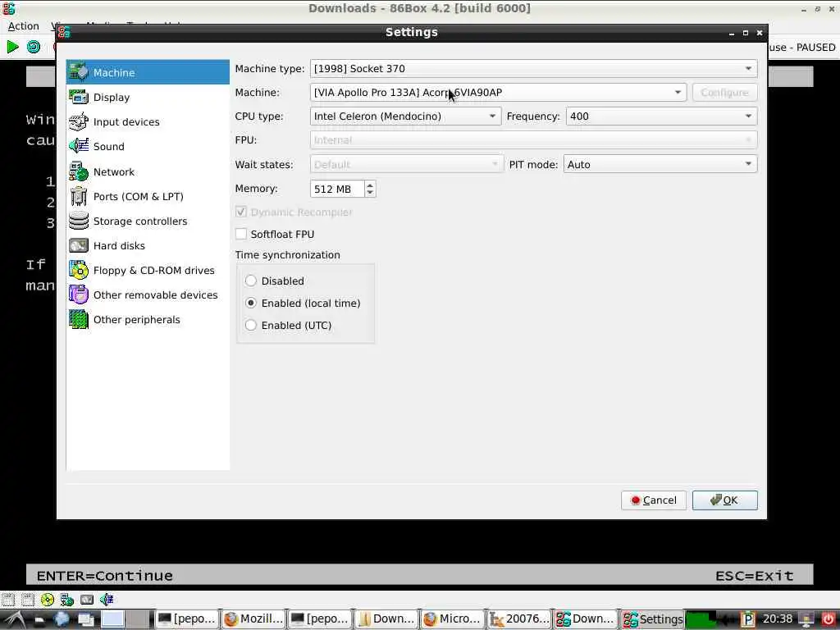840x630 pixels.
Task: Click the show desktop taskbar icon
Action: click(85, 619)
